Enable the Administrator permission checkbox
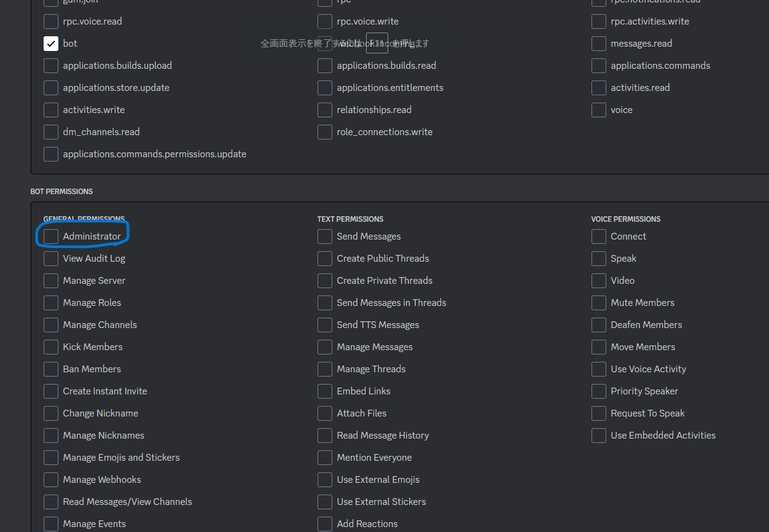Image resolution: width=769 pixels, height=532 pixels. [51, 237]
